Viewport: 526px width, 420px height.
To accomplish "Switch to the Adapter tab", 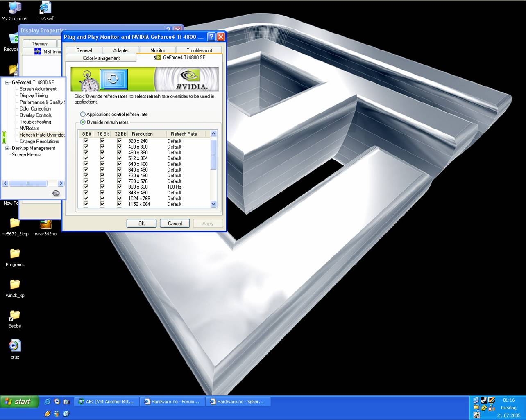I will pos(121,50).
